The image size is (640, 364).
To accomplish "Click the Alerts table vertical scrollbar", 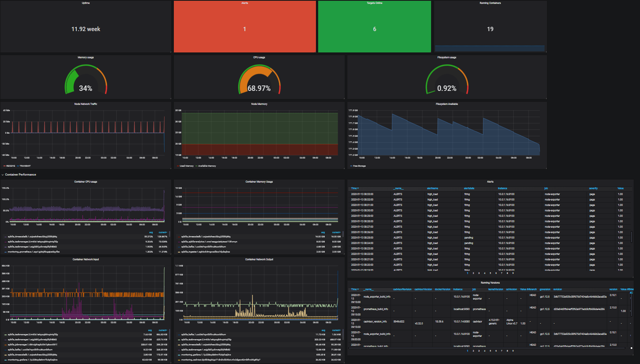I will tap(632, 237).
